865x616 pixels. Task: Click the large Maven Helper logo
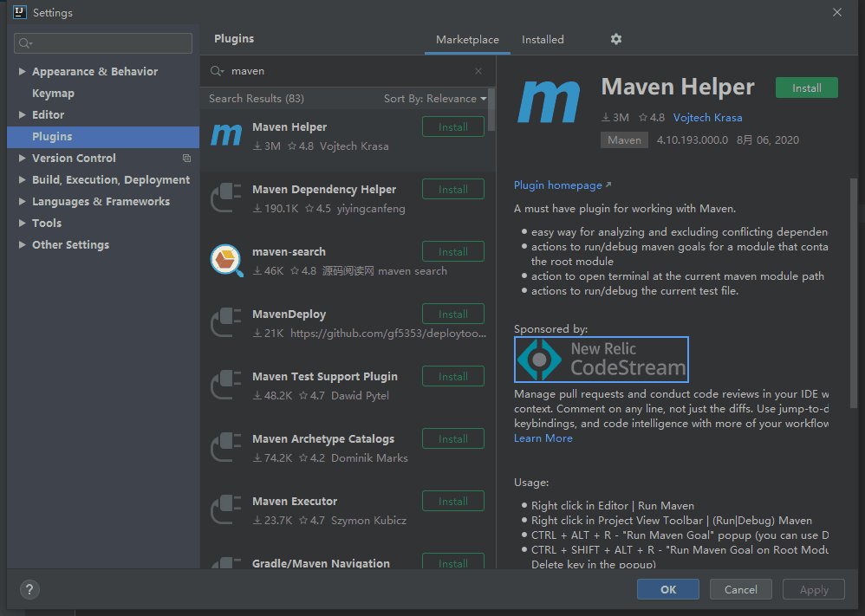click(549, 102)
